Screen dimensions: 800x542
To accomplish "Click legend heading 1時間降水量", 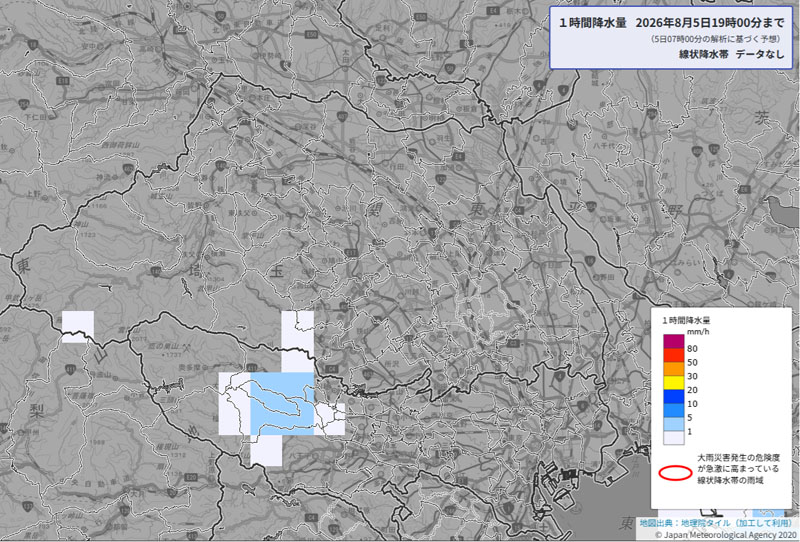I will point(686,321).
